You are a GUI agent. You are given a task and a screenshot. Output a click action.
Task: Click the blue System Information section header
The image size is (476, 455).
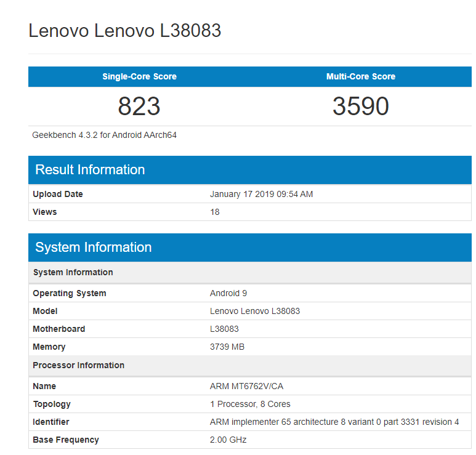[x=250, y=248]
